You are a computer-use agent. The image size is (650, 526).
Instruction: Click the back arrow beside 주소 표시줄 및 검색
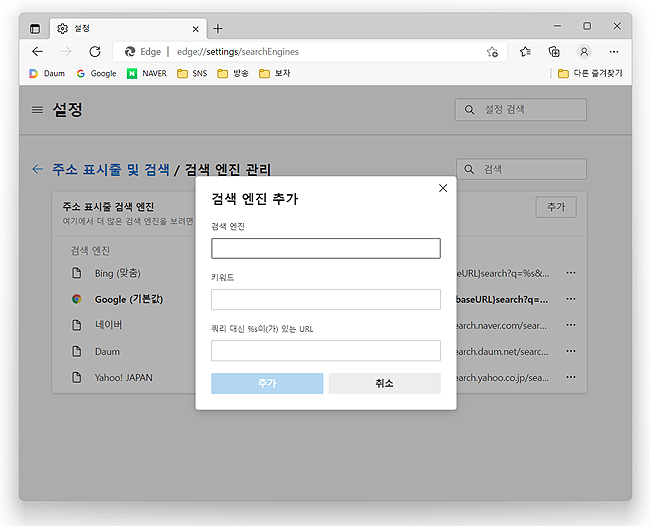coord(38,169)
